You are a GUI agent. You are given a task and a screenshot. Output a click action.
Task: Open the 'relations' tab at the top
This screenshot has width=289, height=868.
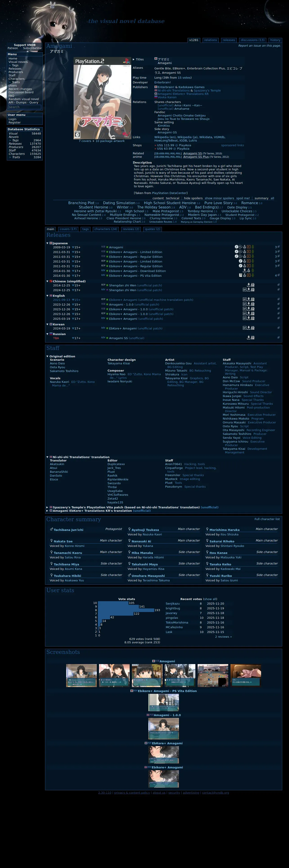tap(211, 40)
